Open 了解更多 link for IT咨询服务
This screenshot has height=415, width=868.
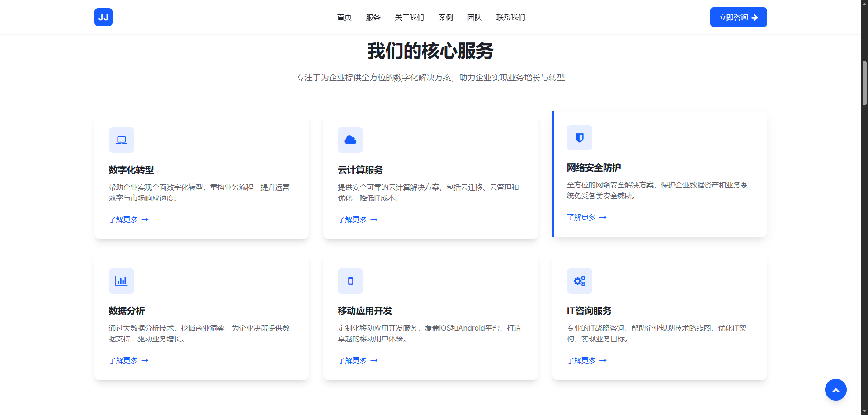(x=587, y=360)
